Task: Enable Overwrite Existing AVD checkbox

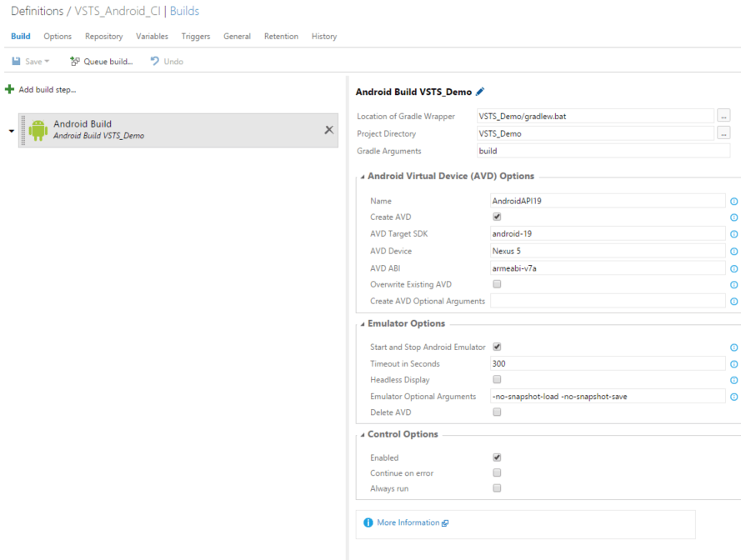Action: point(498,284)
